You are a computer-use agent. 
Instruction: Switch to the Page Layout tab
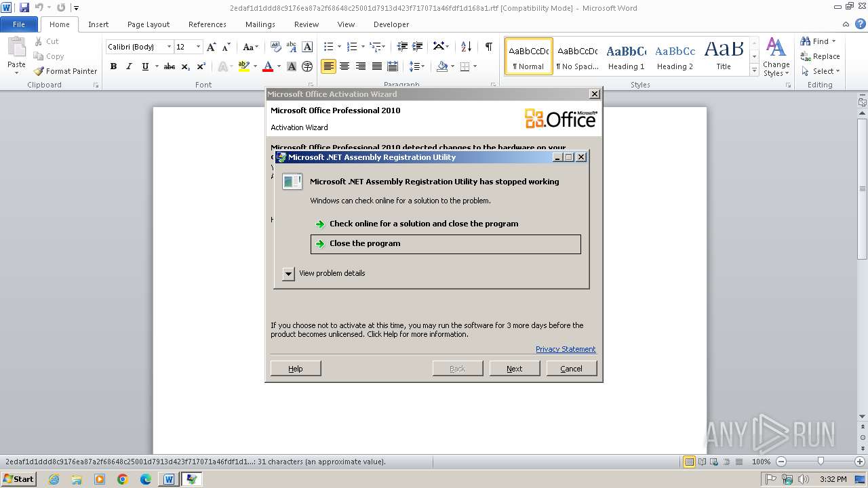click(149, 24)
